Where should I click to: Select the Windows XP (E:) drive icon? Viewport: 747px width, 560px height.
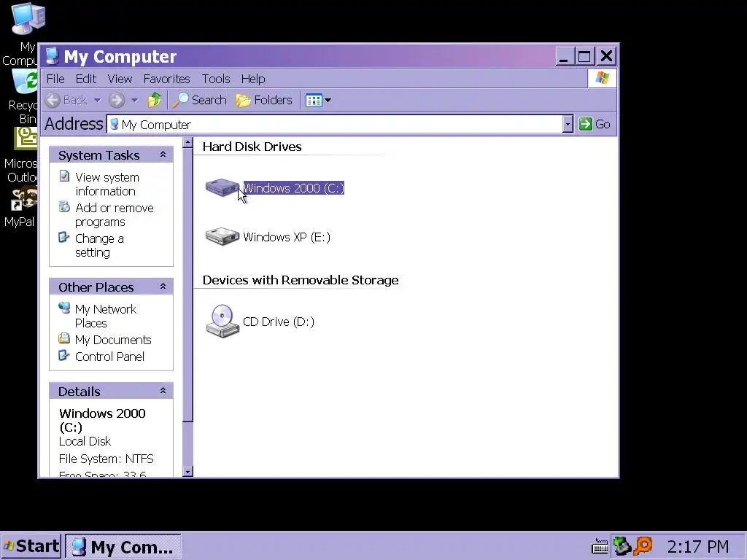pyautogui.click(x=222, y=237)
